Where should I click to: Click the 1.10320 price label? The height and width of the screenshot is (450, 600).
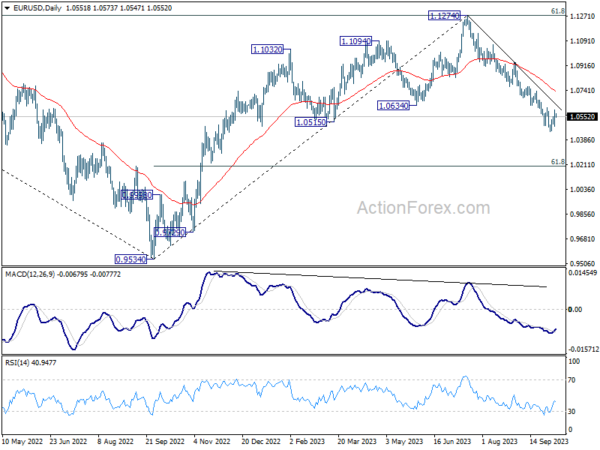267,49
